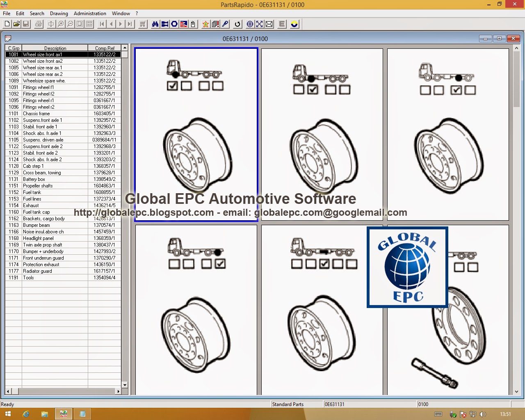Save with the floppy disk toolbar icon

pos(26,24)
